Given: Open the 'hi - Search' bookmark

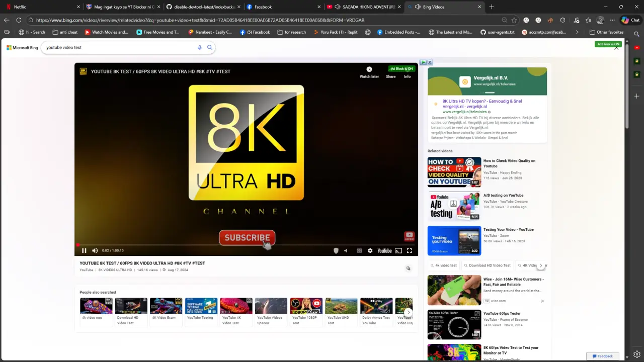Looking at the screenshot, I should click(32, 32).
